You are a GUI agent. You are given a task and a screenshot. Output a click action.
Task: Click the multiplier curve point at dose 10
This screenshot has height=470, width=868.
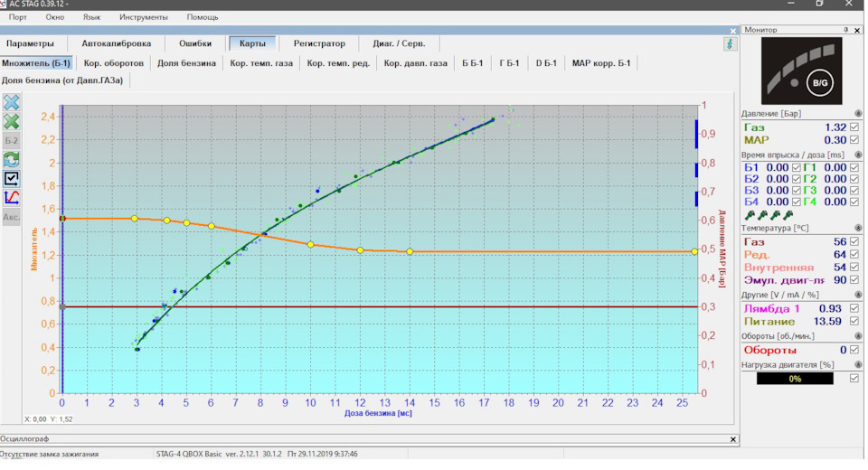coord(310,245)
